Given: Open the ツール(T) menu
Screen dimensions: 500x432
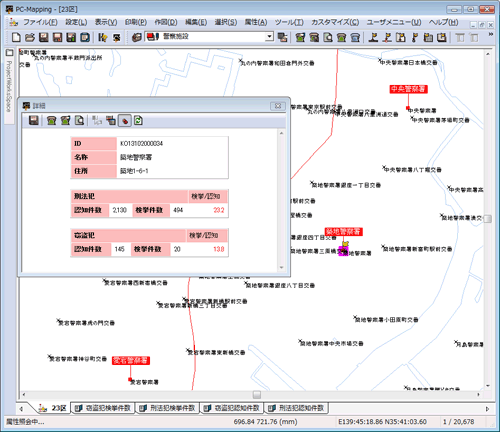Looking at the screenshot, I should click(289, 22).
